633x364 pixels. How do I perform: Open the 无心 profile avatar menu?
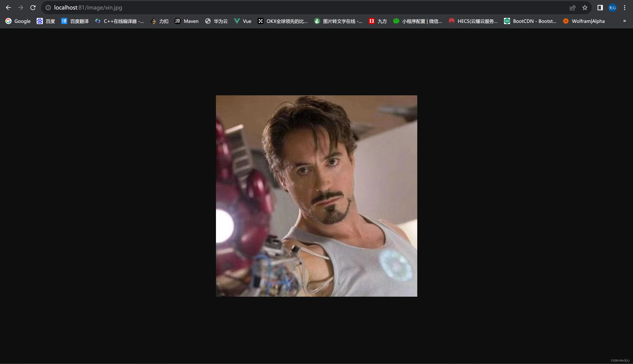coord(612,8)
